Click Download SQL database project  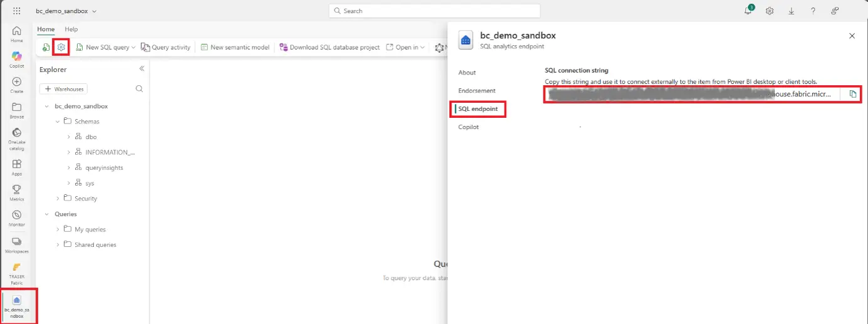329,47
